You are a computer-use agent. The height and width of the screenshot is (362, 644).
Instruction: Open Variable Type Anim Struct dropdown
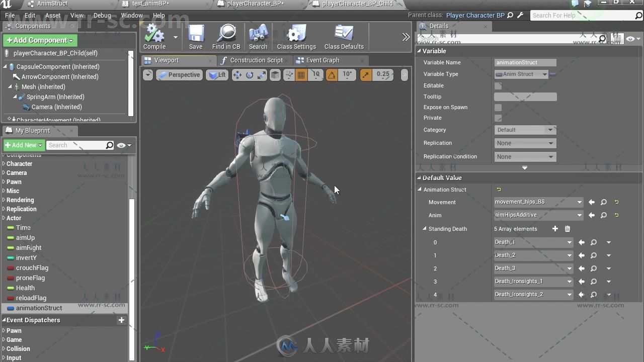pyautogui.click(x=521, y=74)
